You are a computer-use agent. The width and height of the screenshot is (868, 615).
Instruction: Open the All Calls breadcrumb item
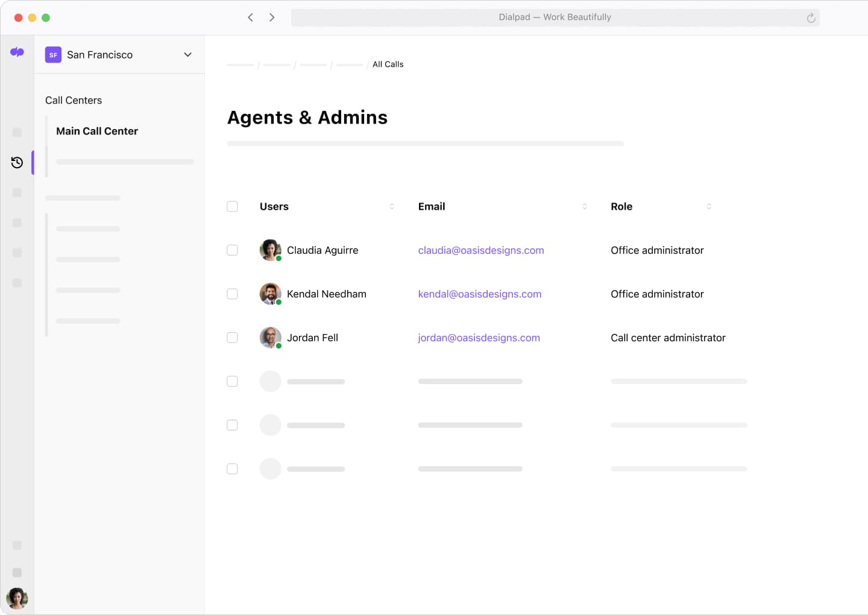click(x=388, y=64)
